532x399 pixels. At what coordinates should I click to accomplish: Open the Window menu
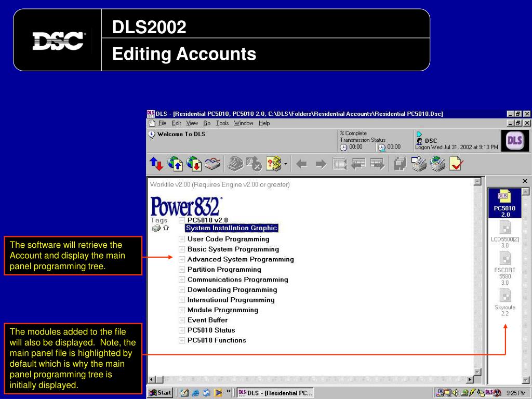tap(244, 123)
